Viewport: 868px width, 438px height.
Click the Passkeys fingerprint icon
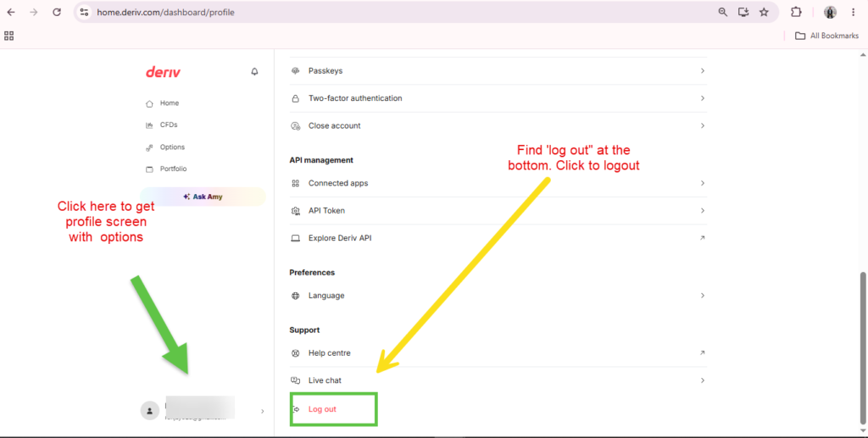coord(296,71)
